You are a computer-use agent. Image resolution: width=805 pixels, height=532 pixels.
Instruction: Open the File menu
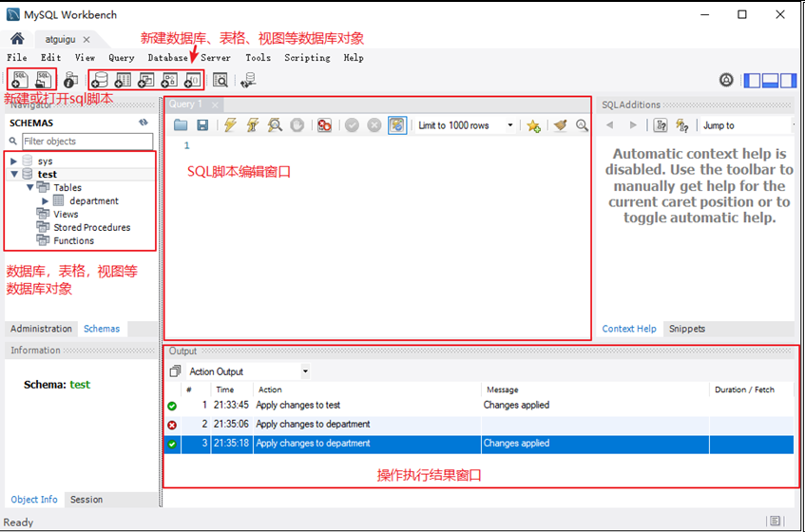coord(17,57)
